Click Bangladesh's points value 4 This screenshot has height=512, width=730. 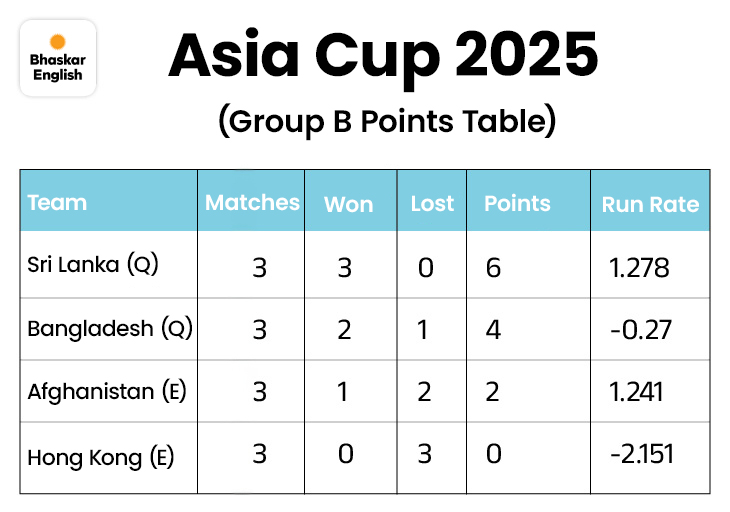pos(492,330)
